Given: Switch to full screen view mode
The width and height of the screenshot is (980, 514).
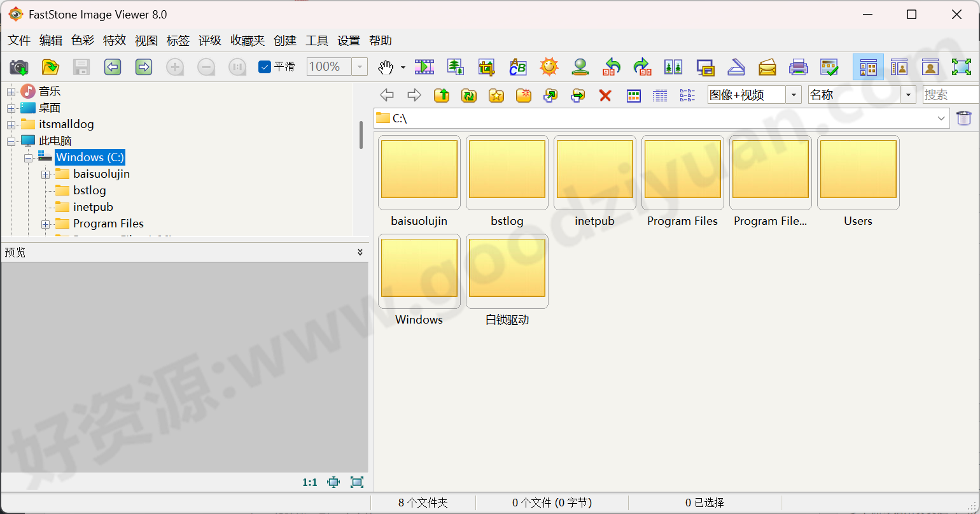Looking at the screenshot, I should coord(962,67).
